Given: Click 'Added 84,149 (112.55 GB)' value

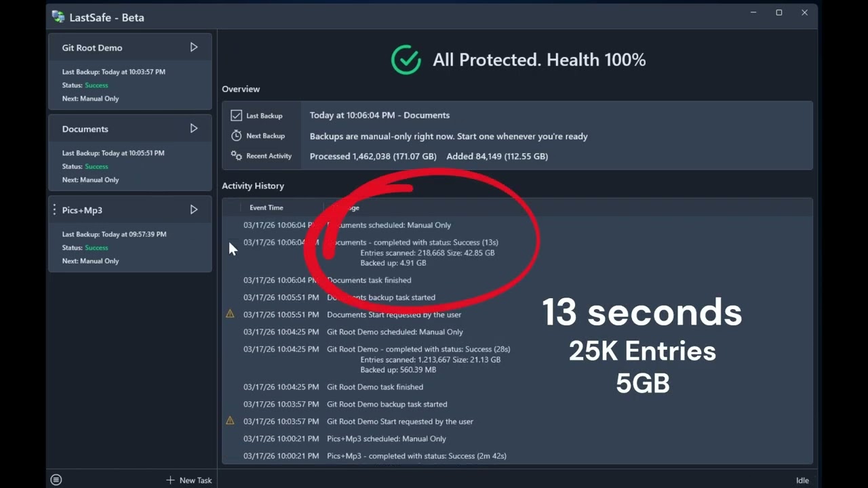Looking at the screenshot, I should [497, 156].
